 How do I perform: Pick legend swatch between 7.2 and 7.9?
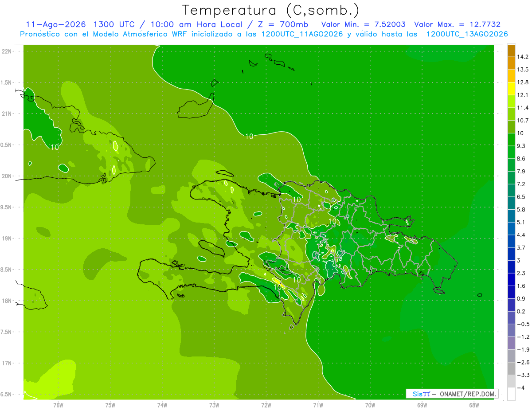pos(511,177)
